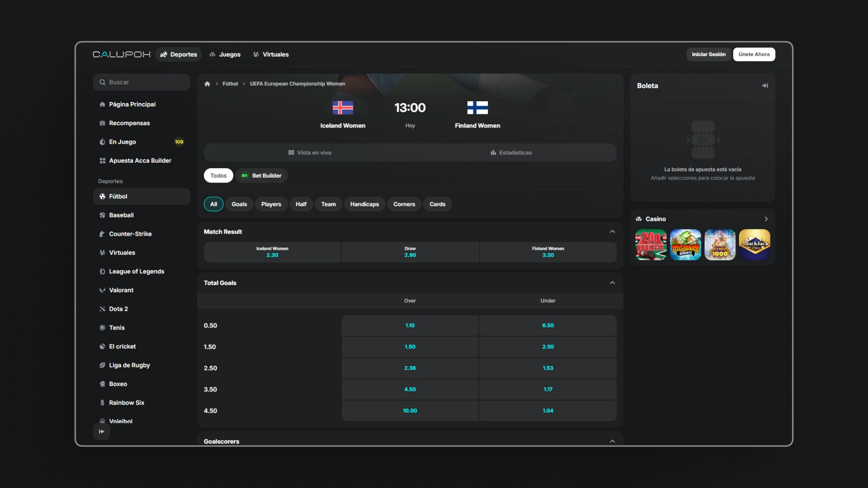Switch to Vista en vivo tab
868x488 pixels.
click(x=310, y=153)
